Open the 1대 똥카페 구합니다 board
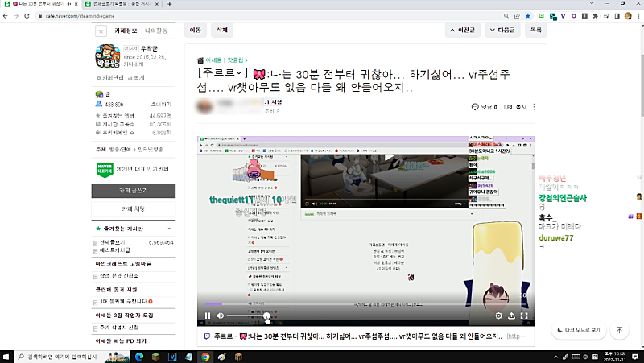644x363 pixels. [123, 302]
